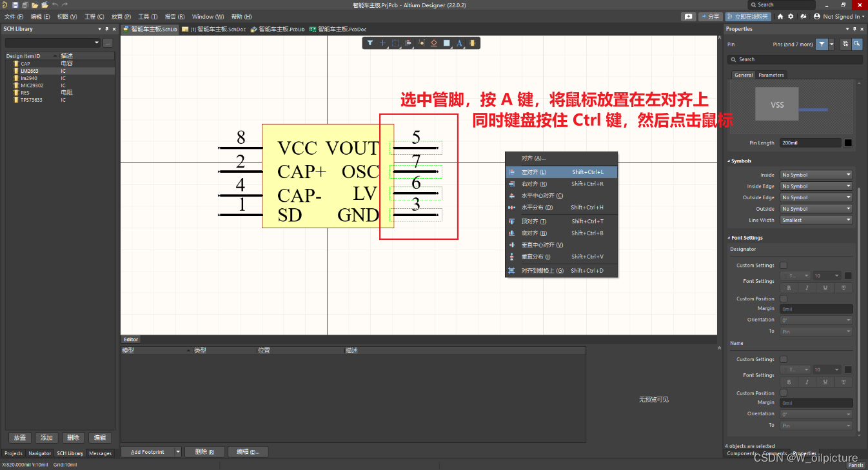Click the Panels button at bottom right
Screen dimensions: 868x470
click(x=856, y=465)
